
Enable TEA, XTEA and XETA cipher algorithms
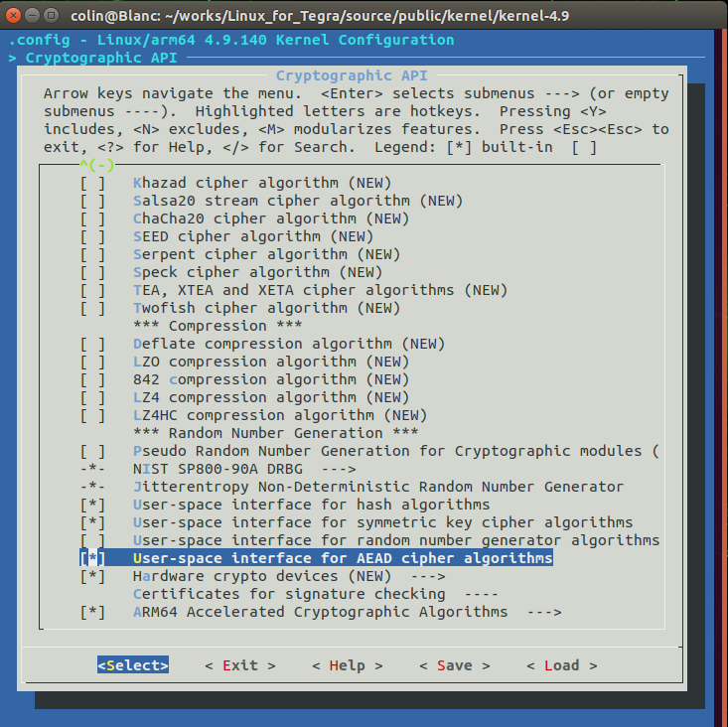point(92,290)
